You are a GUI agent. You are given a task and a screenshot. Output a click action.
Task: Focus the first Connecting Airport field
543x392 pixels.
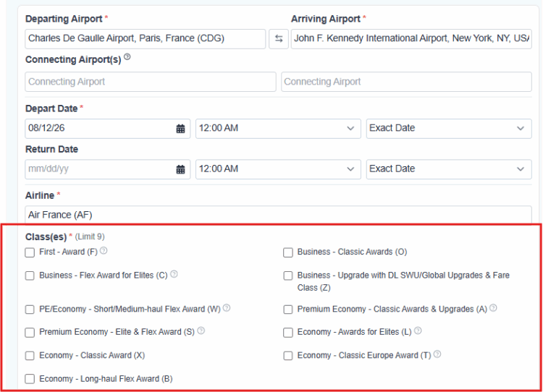pyautogui.click(x=151, y=82)
